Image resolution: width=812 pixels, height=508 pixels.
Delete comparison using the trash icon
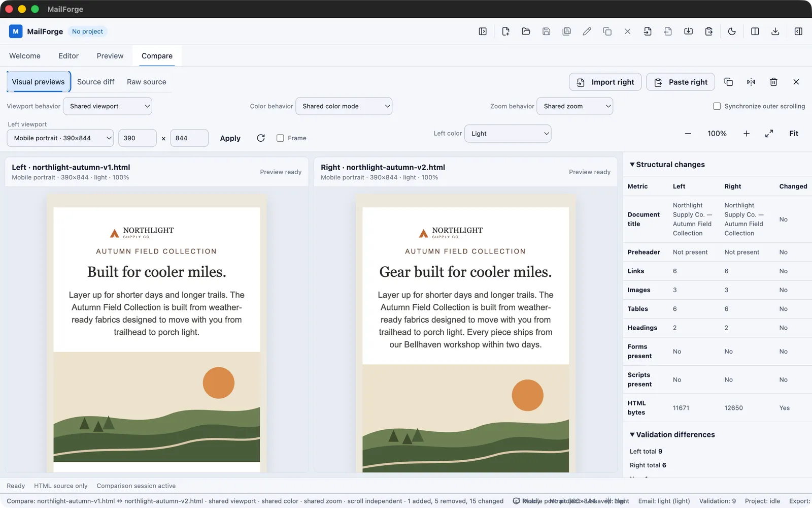click(773, 82)
